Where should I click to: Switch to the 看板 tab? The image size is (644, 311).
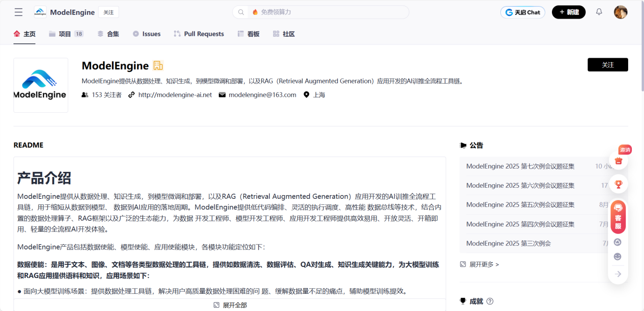(x=248, y=34)
